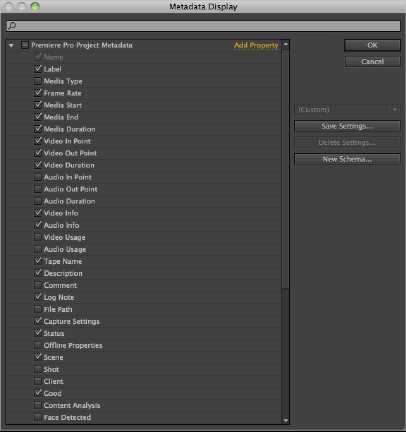Confirm with the OK button
406x432 pixels.
coord(372,45)
